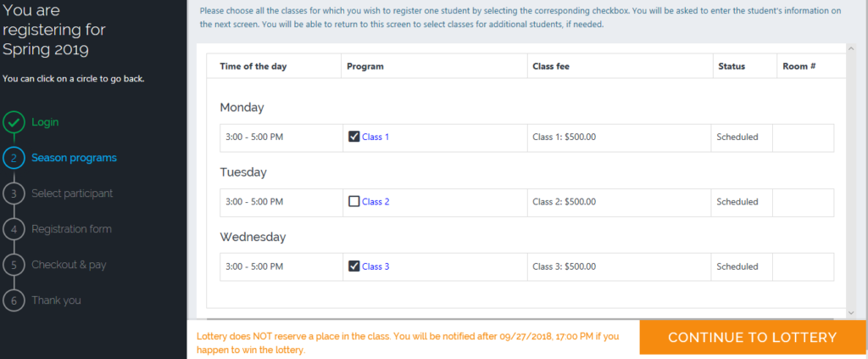
Task: Click the Continue to Lottery button
Action: click(x=753, y=338)
